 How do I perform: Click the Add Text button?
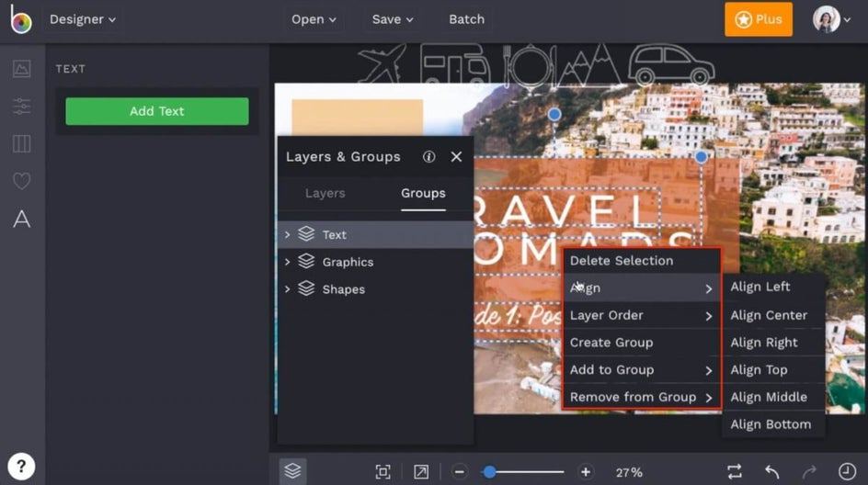click(156, 111)
